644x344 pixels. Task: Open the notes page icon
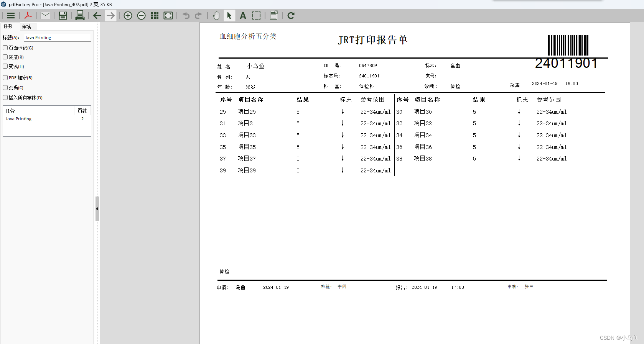274,16
